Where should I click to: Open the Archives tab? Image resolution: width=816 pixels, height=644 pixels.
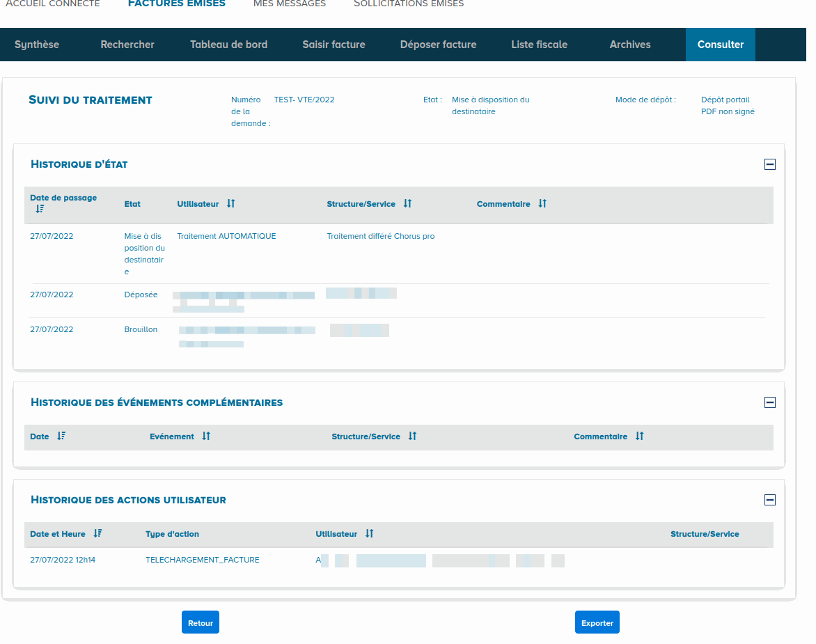click(630, 45)
